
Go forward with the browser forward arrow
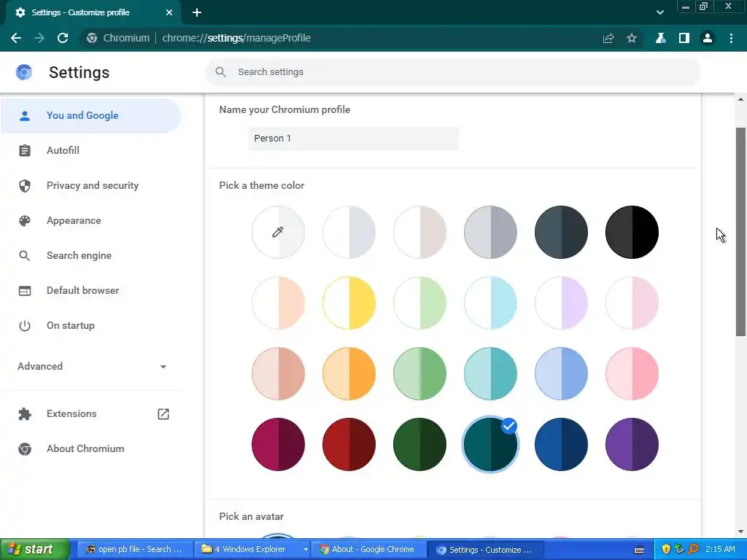[x=39, y=38]
